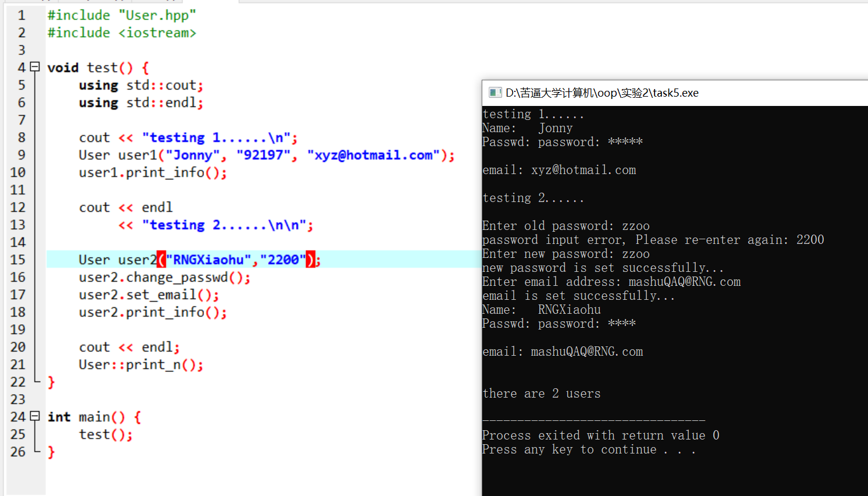868x496 pixels.
Task: Click 'User::print_n();' statement
Action: (141, 364)
